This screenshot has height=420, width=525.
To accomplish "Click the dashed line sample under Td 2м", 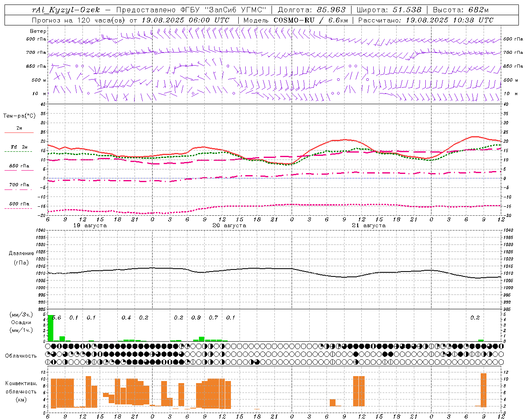I will point(18,152).
